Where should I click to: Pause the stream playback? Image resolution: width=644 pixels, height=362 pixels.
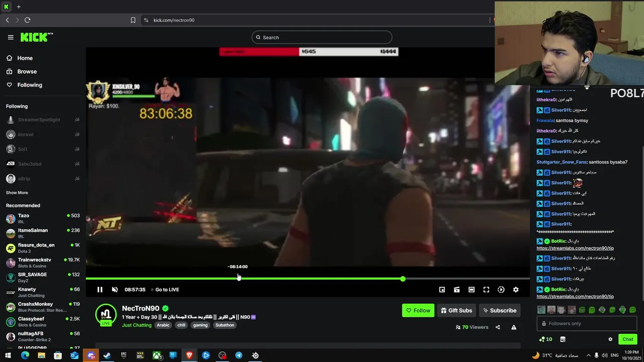pyautogui.click(x=100, y=290)
